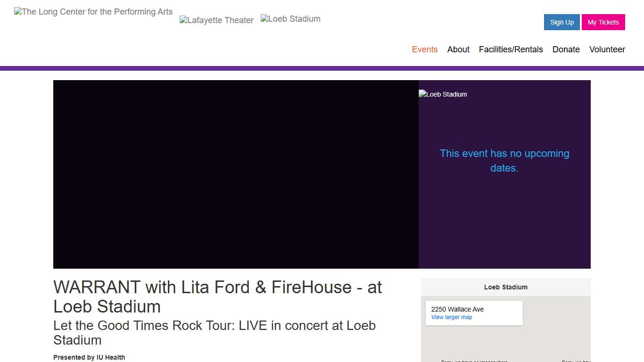Open the Donate page

[566, 49]
